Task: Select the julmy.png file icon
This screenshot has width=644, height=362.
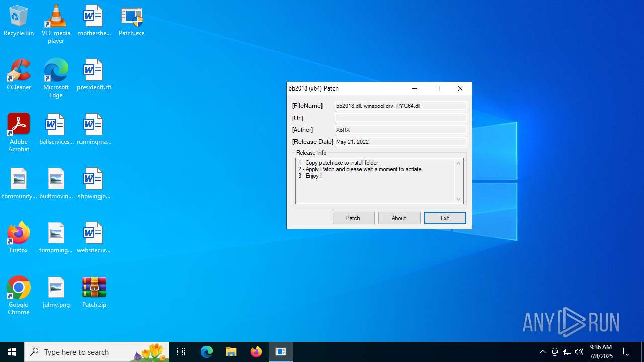Action: (56, 293)
